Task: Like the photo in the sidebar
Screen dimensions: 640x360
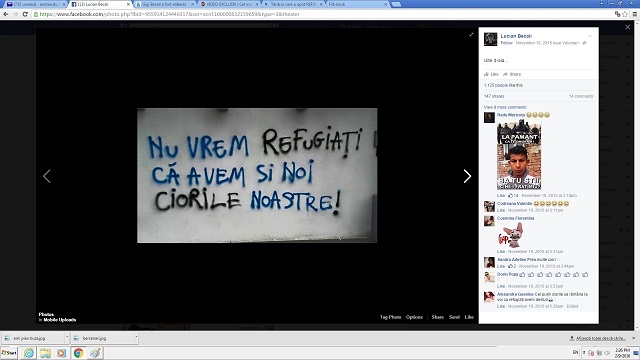Action: 491,74
